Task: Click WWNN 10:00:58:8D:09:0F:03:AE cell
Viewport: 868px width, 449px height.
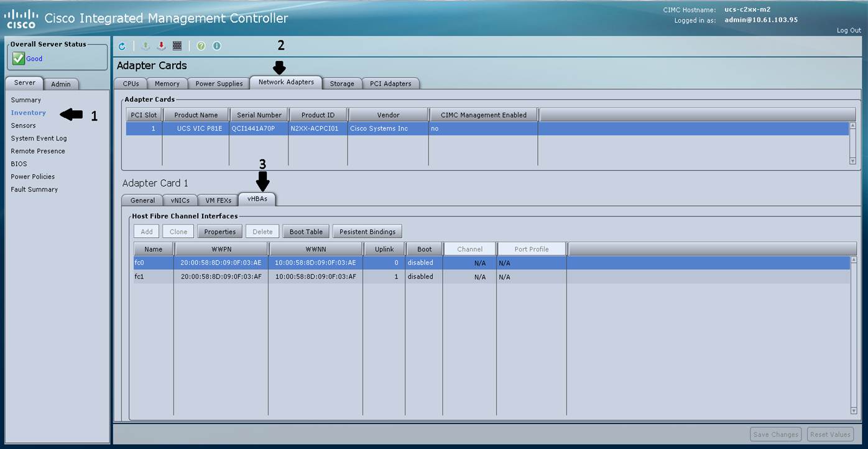Action: point(316,263)
